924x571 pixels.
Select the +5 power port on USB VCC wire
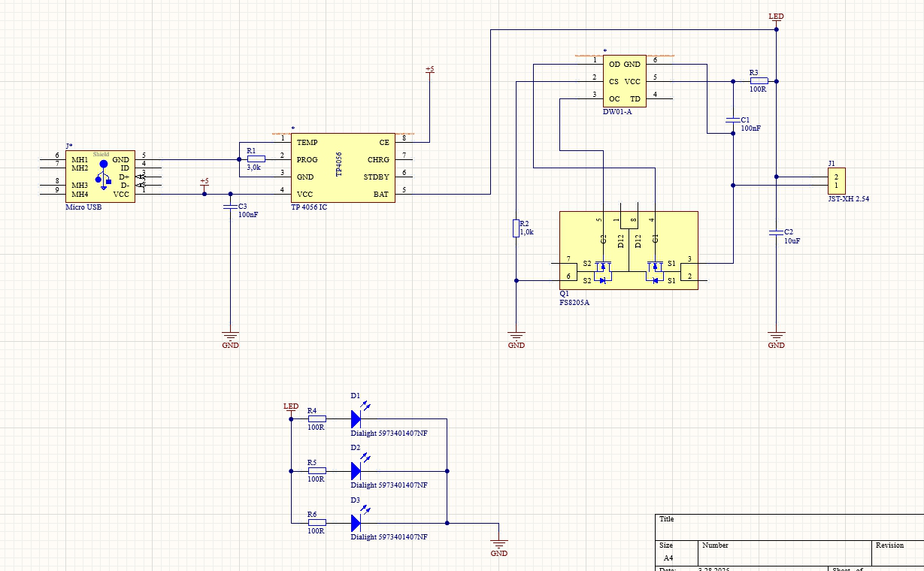(x=204, y=183)
